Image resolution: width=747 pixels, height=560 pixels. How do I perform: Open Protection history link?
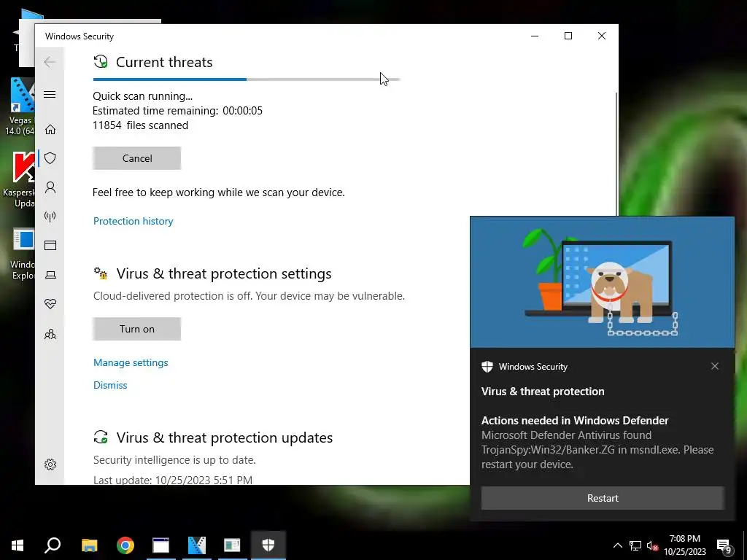[x=133, y=221]
